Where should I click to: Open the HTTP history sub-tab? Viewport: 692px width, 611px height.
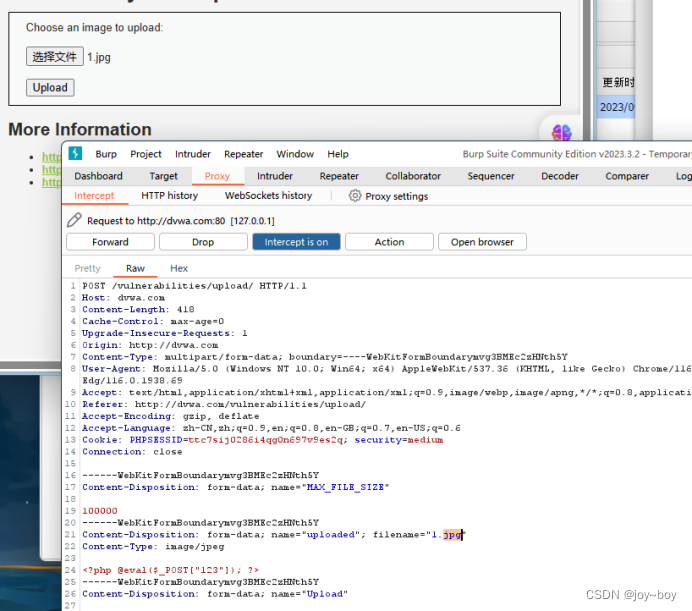169,196
